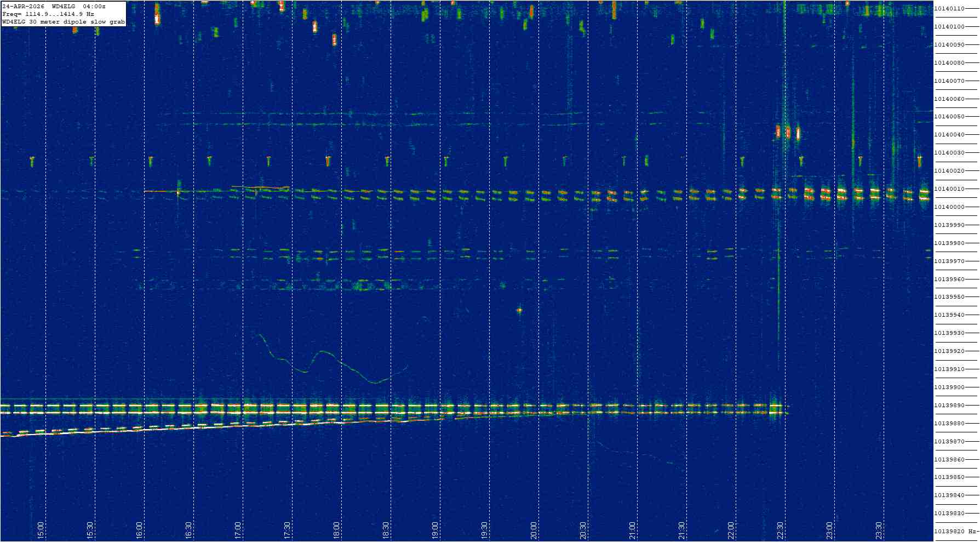Image resolution: width=980 pixels, height=542 pixels.
Task: Click the 10140110 frequency scale label
Action: pyautogui.click(x=949, y=9)
